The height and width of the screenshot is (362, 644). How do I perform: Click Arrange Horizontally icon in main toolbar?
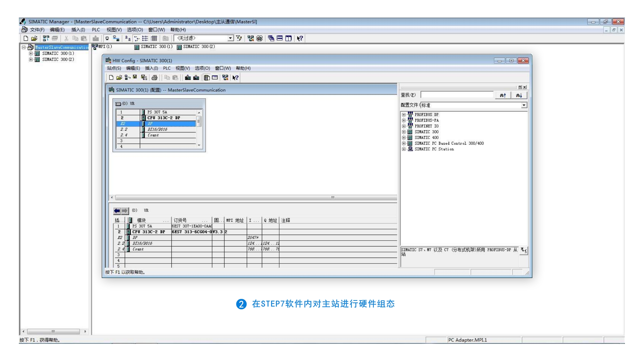(280, 38)
